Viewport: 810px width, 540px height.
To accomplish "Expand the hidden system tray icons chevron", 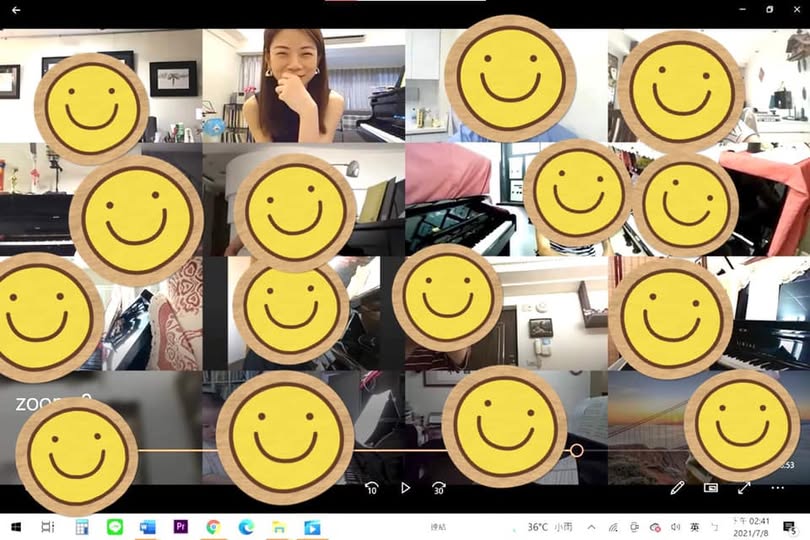I will (x=591, y=527).
